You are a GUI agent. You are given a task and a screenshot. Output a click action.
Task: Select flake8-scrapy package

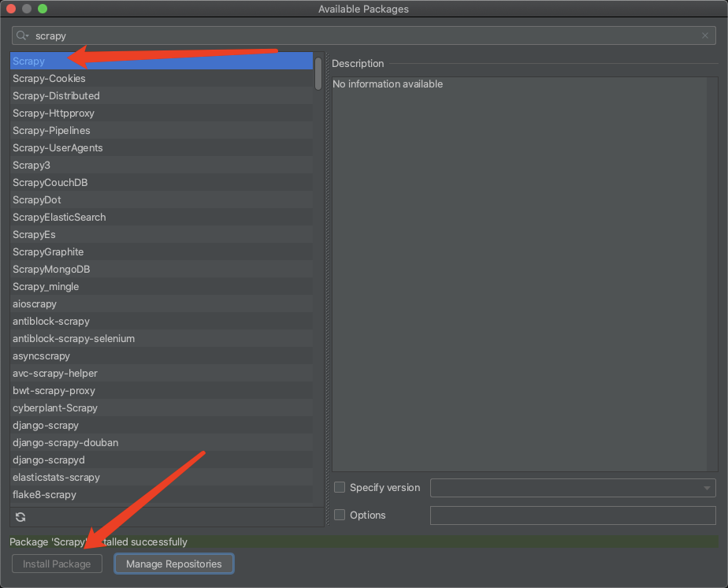pos(161,495)
